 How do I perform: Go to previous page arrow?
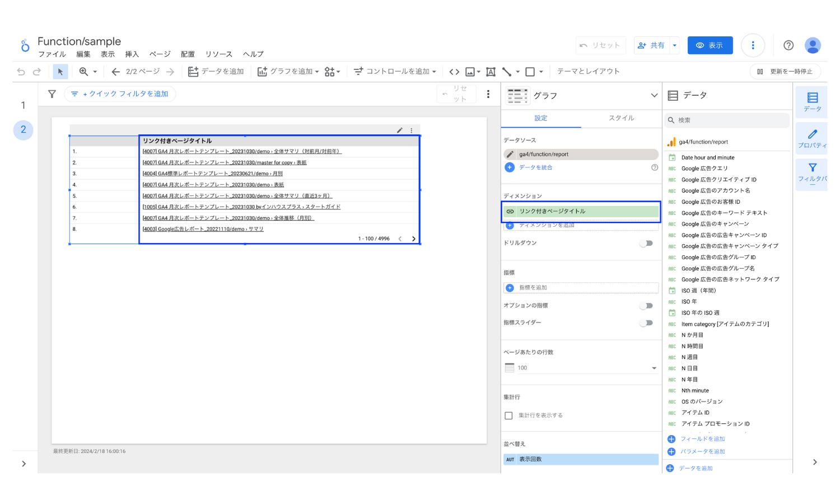(x=116, y=72)
